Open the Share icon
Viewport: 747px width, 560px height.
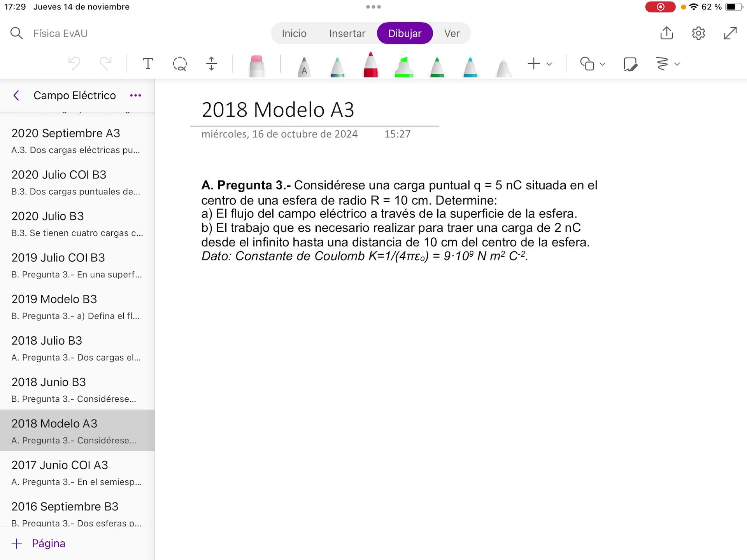666,33
